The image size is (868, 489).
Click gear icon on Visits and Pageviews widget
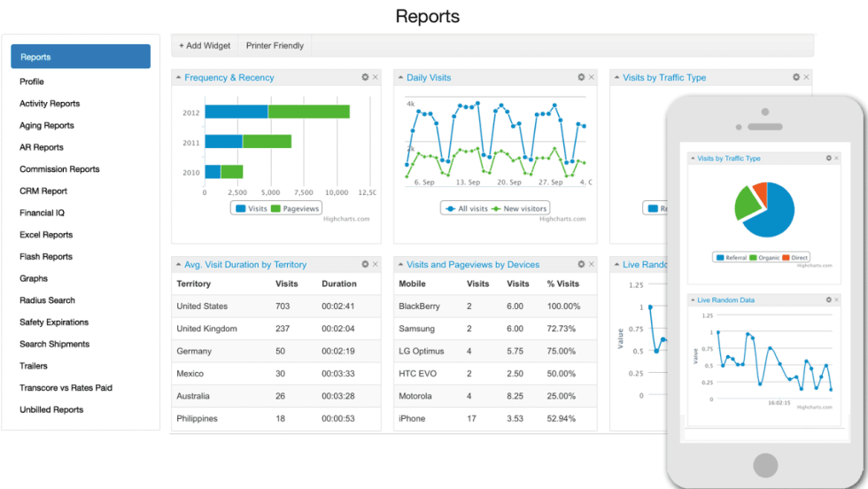tap(581, 264)
